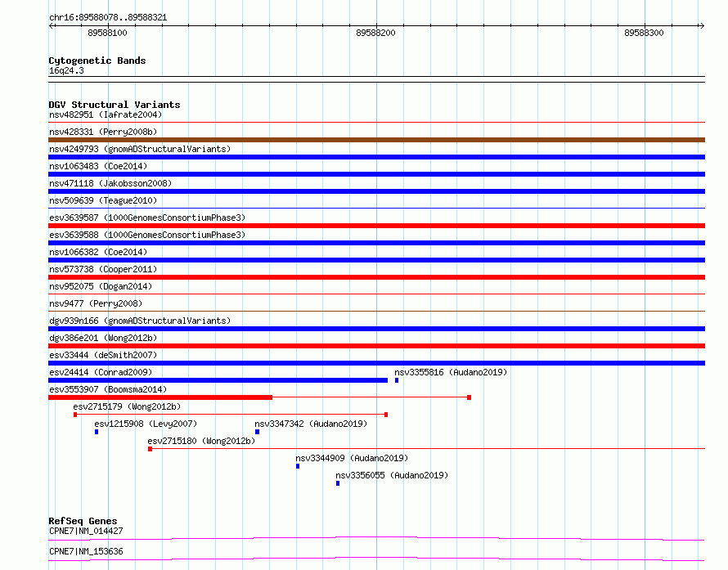This screenshot has width=728, height=570.
Task: Click the red bar under esv3639587
Action: 376,226
